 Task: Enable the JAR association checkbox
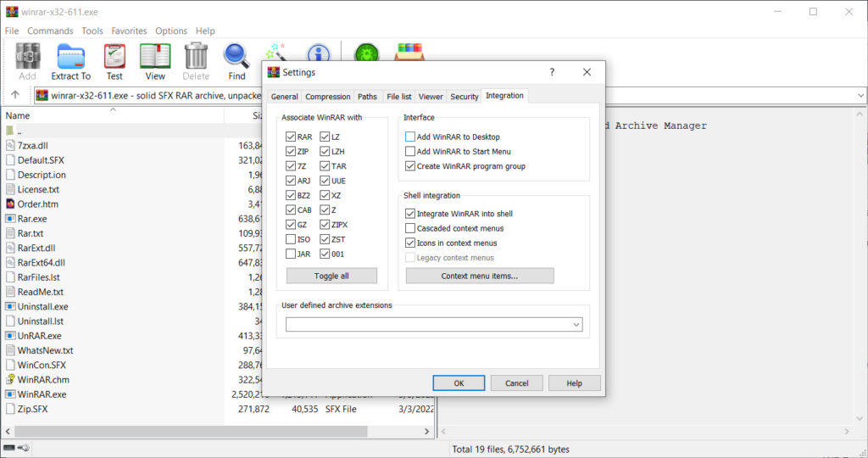(291, 254)
